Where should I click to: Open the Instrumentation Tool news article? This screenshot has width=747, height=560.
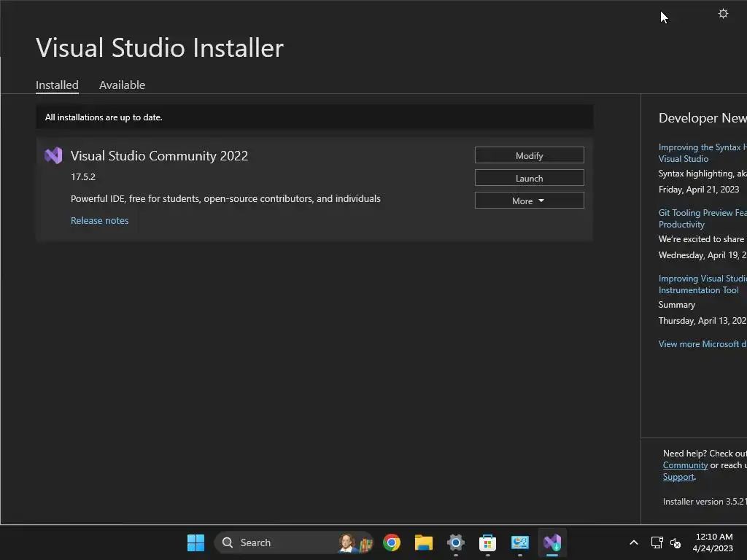[703, 284]
